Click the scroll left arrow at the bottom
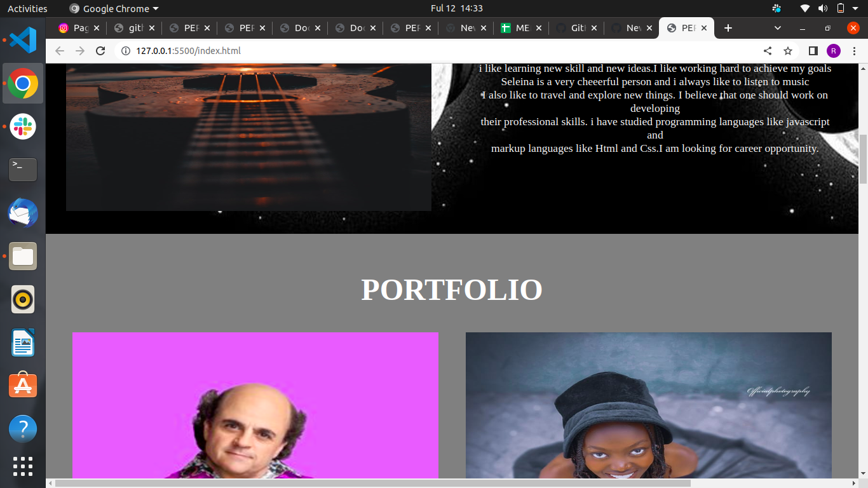This screenshot has width=868, height=488. pyautogui.click(x=50, y=484)
